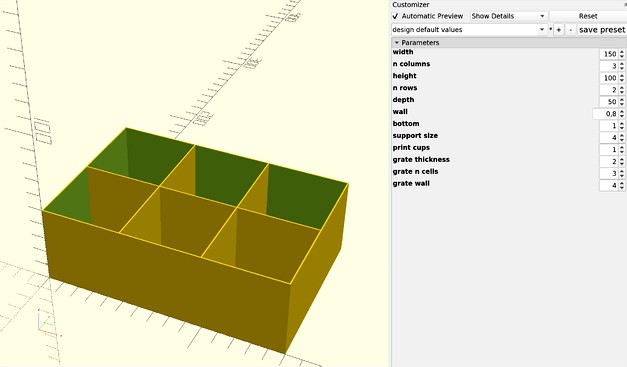This screenshot has width=627, height=367.
Task: Add a new preset with plus button
Action: pos(559,30)
